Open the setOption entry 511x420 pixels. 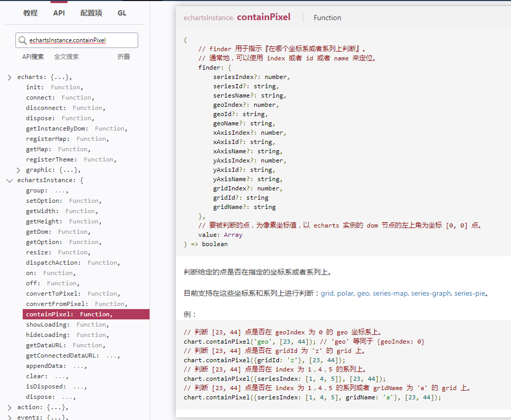click(x=63, y=201)
